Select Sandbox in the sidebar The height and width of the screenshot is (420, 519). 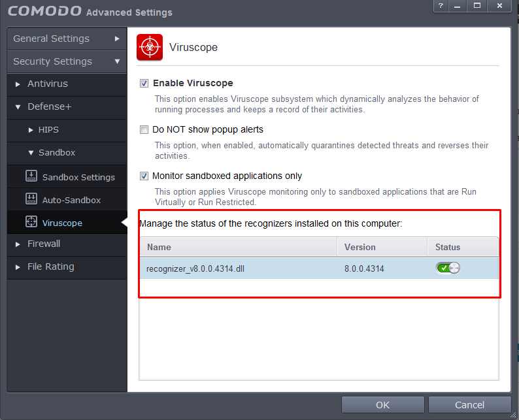67,153
